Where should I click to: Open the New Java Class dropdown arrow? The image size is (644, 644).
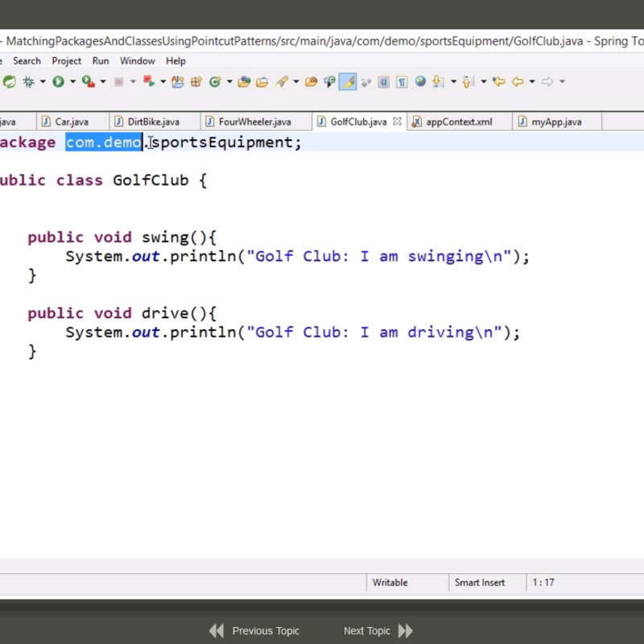point(229,82)
